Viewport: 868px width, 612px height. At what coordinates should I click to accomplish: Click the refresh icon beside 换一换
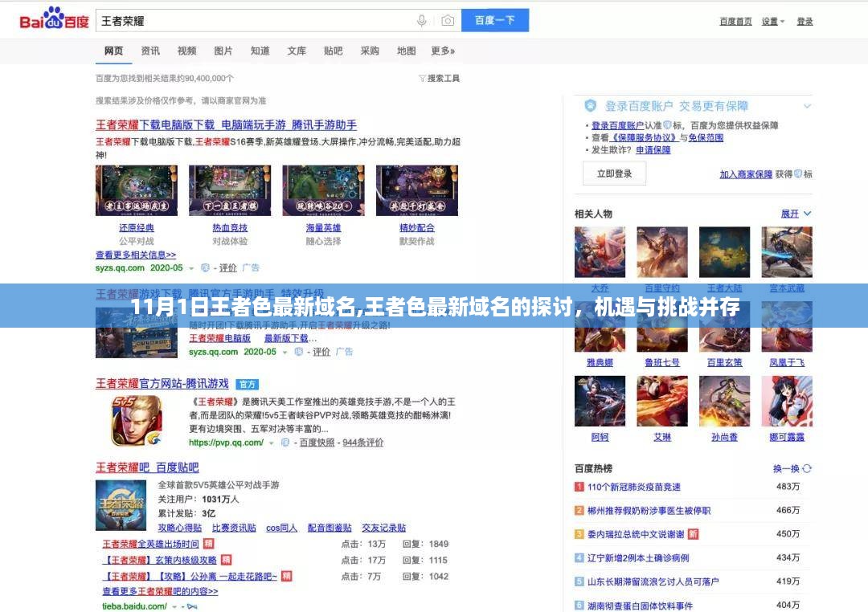coord(807,468)
